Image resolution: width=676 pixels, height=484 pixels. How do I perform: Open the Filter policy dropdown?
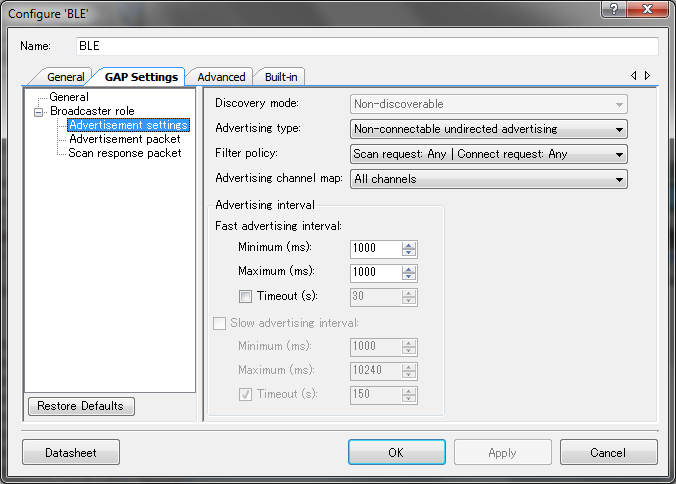pos(488,154)
